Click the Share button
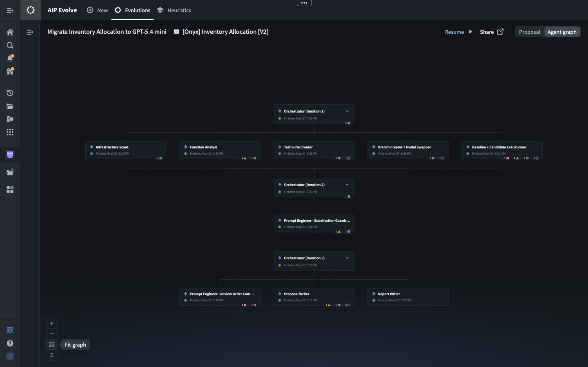Image resolution: width=588 pixels, height=367 pixels. coord(492,32)
